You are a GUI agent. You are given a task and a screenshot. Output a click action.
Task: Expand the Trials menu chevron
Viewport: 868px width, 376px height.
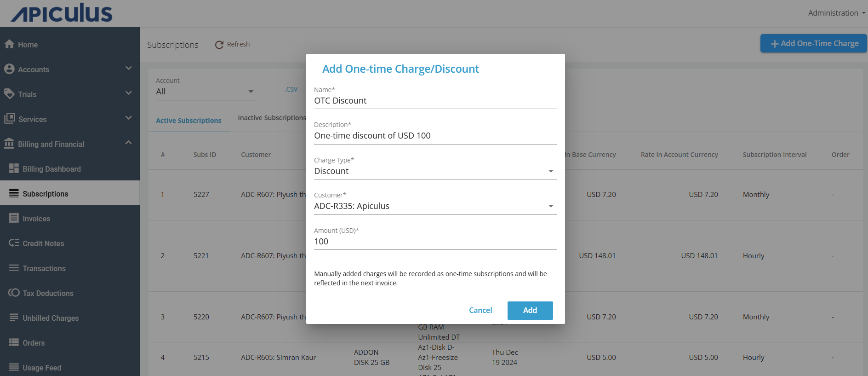coord(129,93)
